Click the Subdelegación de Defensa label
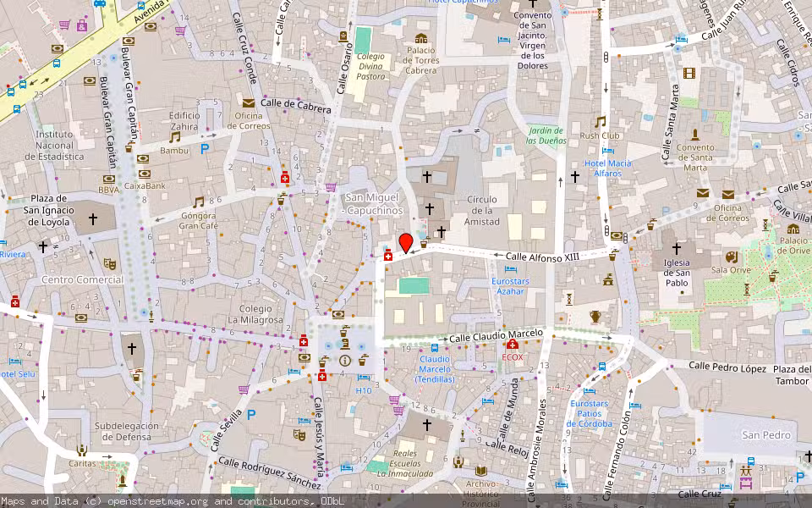This screenshot has width=812, height=508. coord(127,431)
